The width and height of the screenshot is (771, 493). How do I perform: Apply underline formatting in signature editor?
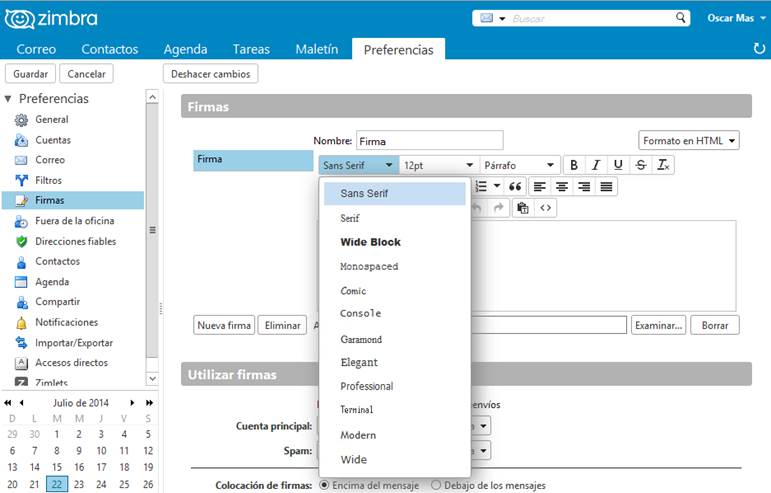(x=618, y=165)
